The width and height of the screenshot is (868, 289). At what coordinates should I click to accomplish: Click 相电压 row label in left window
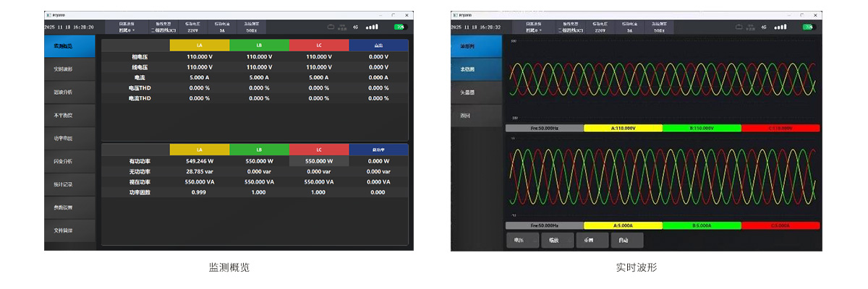[x=140, y=56]
